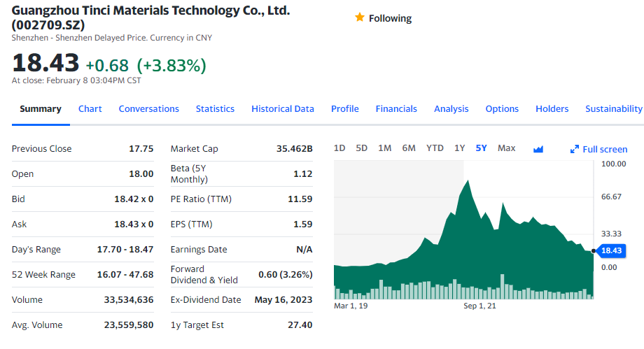Click the Ask value 18.43 x 0

134,225
